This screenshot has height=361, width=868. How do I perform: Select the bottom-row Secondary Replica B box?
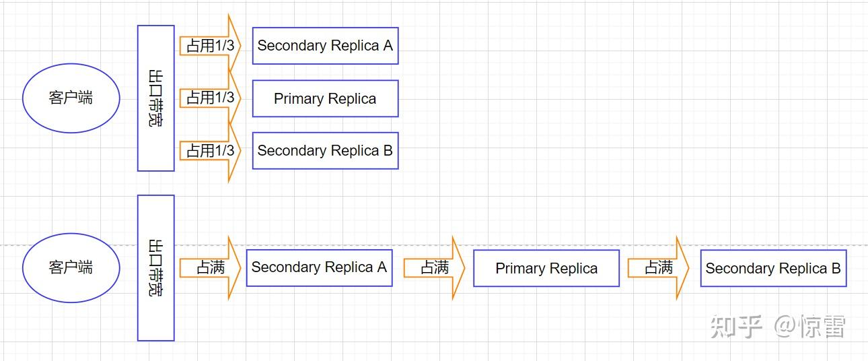[773, 269]
